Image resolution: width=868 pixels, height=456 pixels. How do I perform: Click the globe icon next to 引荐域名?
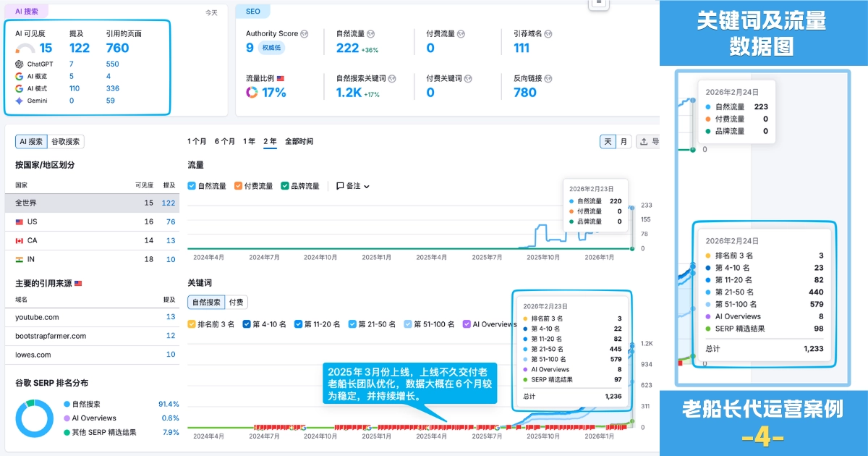[548, 34]
